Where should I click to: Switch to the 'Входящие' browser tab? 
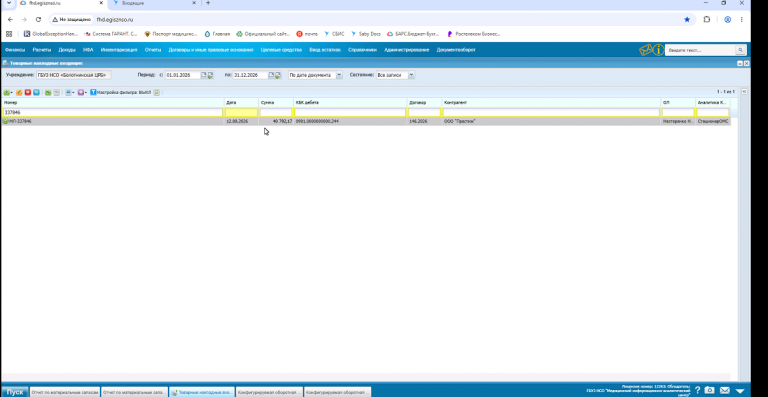point(154,3)
